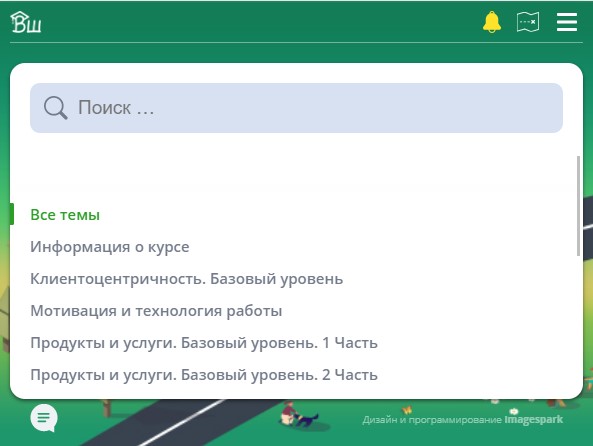Select the Все темы filter

click(65, 215)
